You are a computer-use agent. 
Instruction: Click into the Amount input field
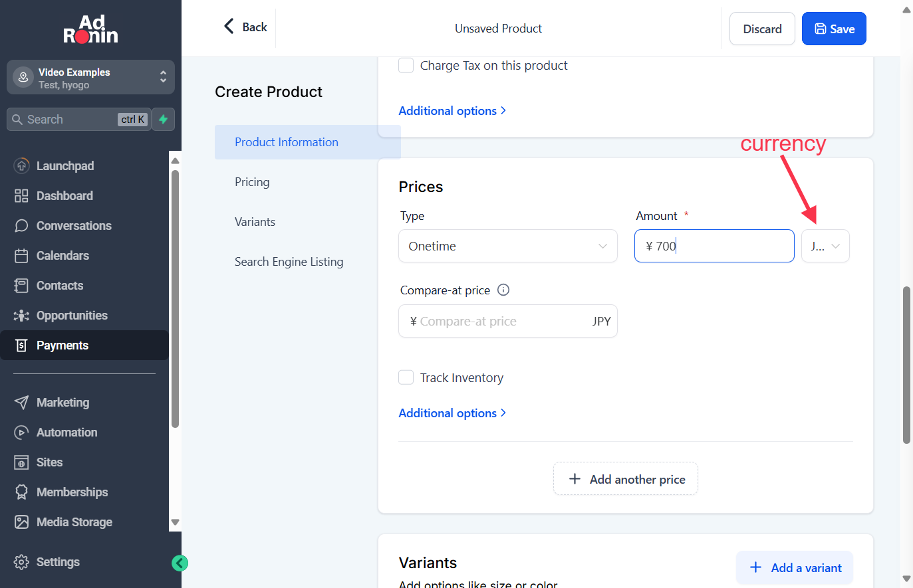click(x=714, y=246)
